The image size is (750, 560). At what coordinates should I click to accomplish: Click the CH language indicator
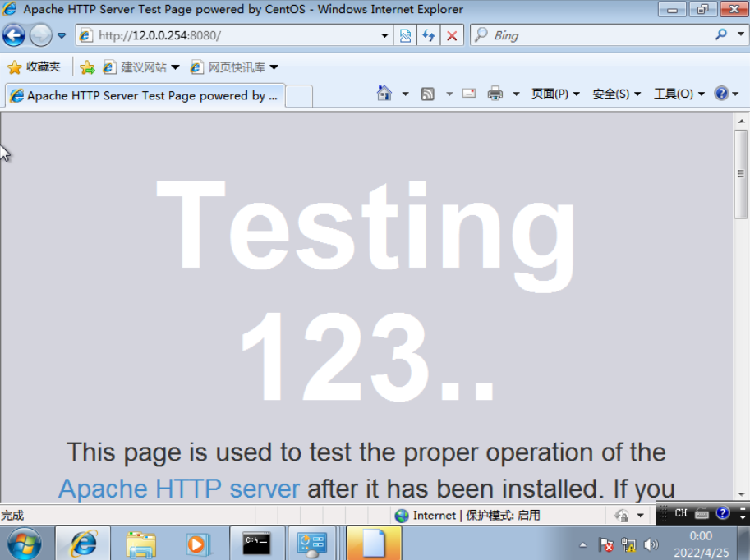pyautogui.click(x=681, y=513)
